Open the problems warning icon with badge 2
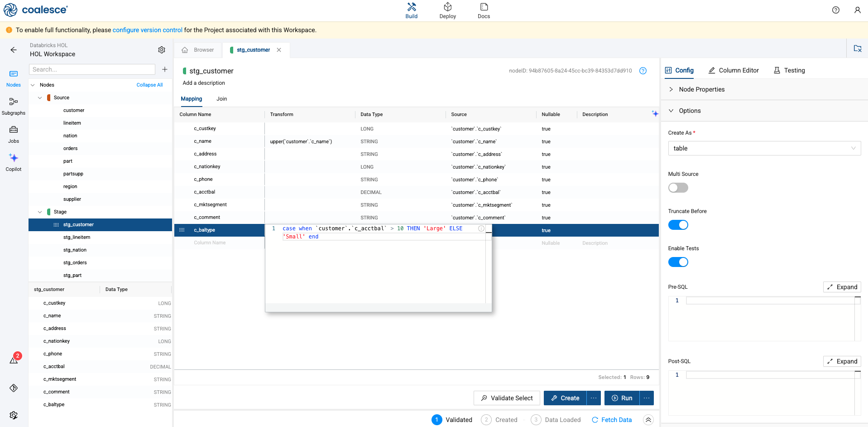 click(x=14, y=359)
